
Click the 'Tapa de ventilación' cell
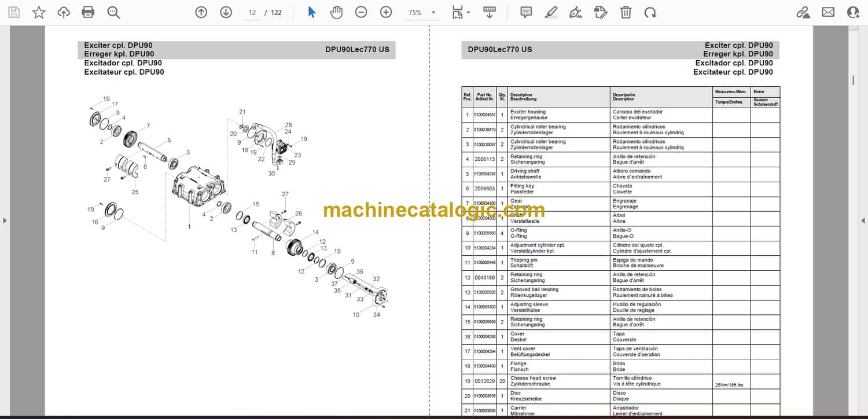(x=661, y=352)
